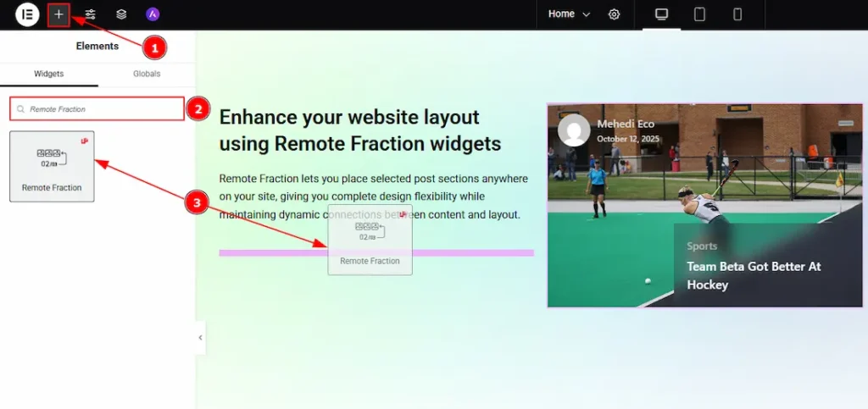This screenshot has height=409, width=868.
Task: Focus the widget search field
Action: coord(102,109)
